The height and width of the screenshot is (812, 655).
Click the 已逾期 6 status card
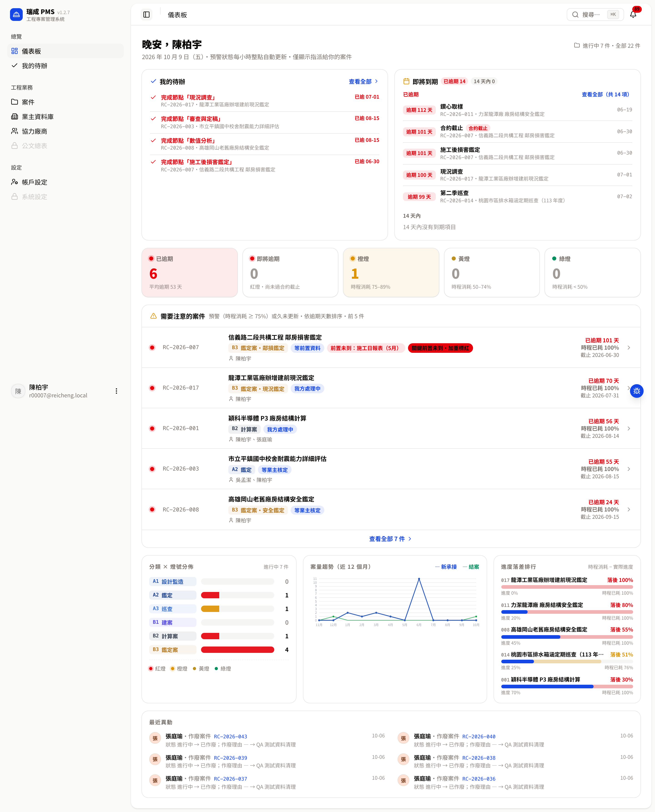[189, 272]
